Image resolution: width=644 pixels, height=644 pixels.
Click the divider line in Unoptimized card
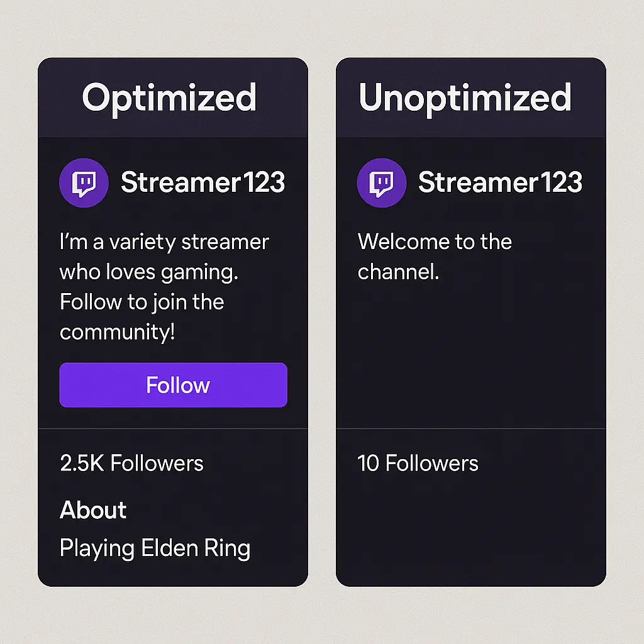pos(471,428)
